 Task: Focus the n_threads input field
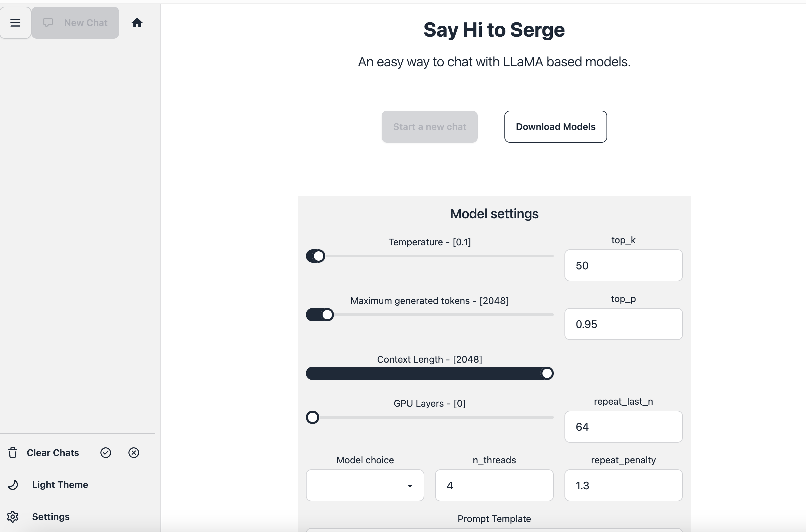pos(494,486)
